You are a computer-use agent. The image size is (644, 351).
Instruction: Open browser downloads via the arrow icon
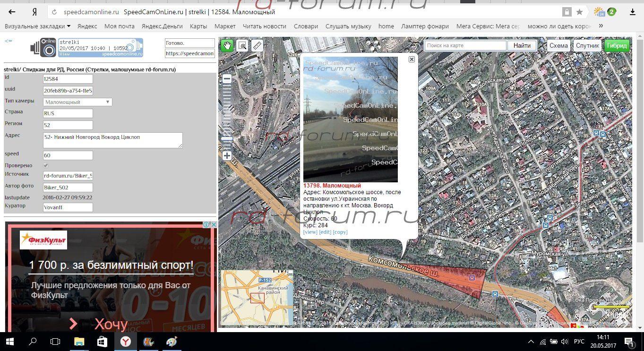click(x=632, y=12)
